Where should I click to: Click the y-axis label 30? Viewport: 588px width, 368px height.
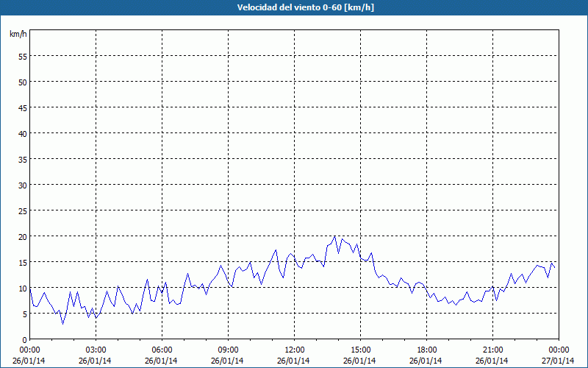pyautogui.click(x=23, y=185)
